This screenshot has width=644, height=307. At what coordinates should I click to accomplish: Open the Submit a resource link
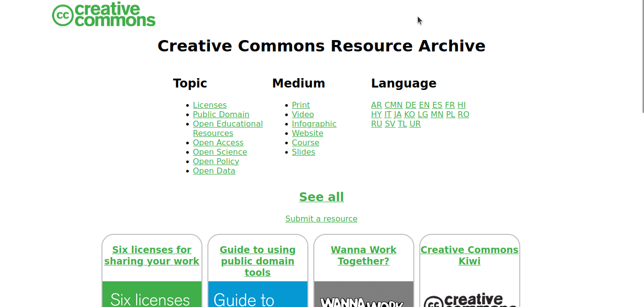pyautogui.click(x=321, y=219)
